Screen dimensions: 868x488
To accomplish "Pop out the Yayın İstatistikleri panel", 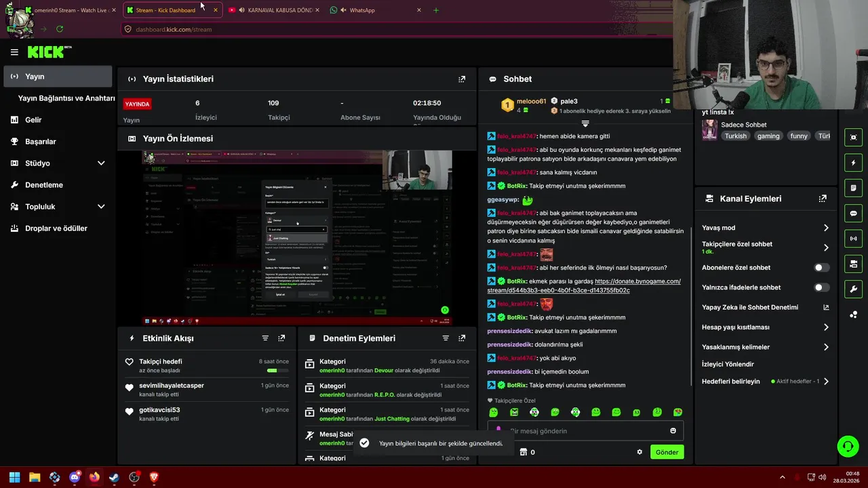I will point(462,79).
